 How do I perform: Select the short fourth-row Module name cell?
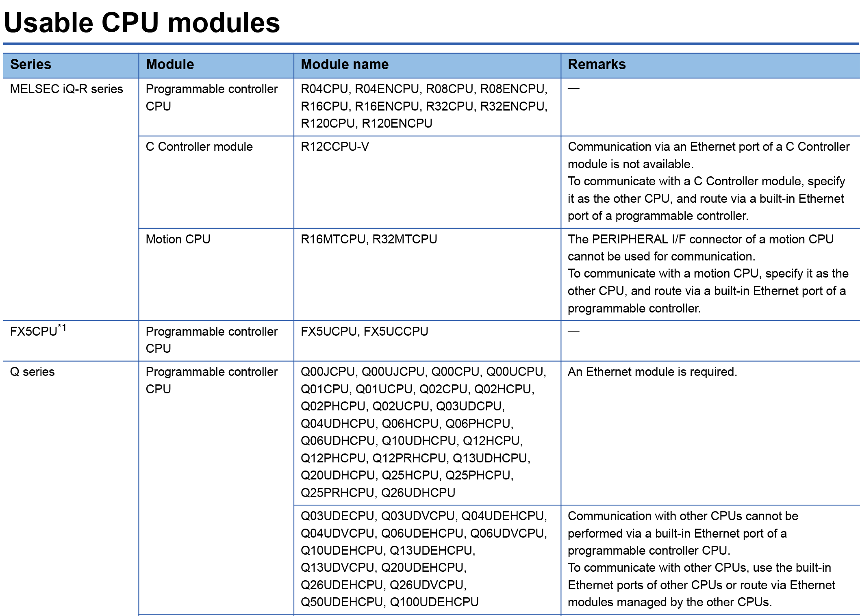click(427, 341)
